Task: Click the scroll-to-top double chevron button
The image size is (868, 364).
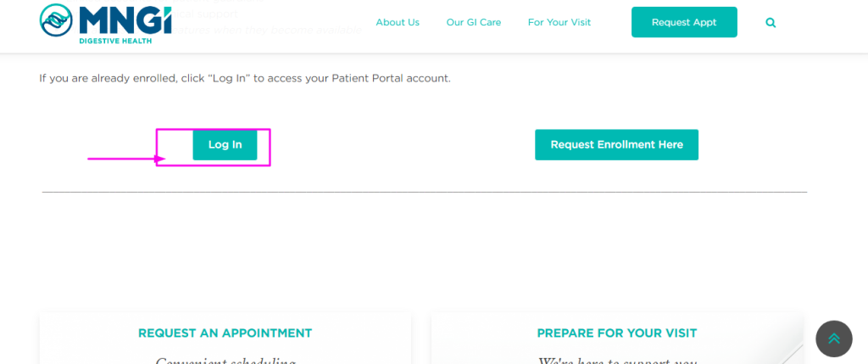Action: (x=834, y=339)
